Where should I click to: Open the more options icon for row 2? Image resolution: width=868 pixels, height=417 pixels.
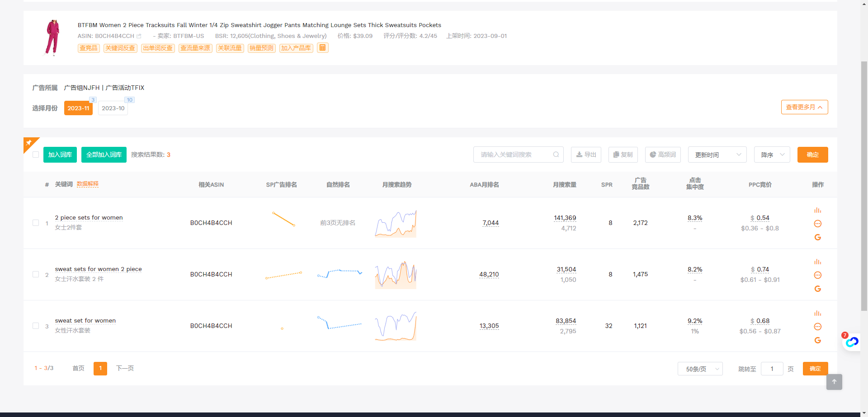click(x=817, y=275)
